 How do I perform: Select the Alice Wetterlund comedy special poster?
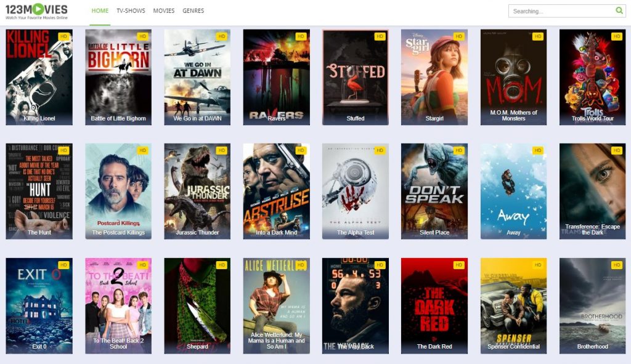(277, 305)
